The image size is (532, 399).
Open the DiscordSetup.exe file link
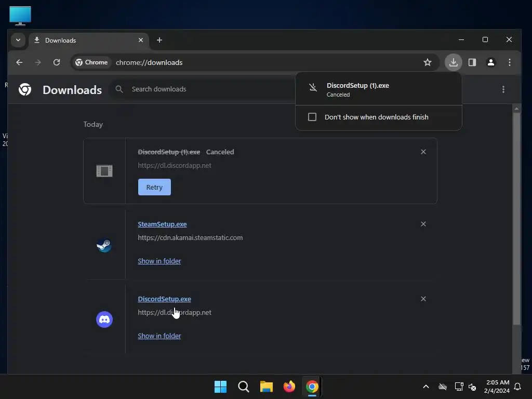click(x=164, y=299)
